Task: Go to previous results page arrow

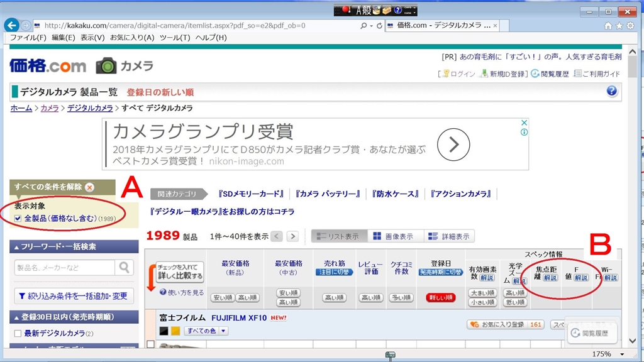Action: [277, 236]
